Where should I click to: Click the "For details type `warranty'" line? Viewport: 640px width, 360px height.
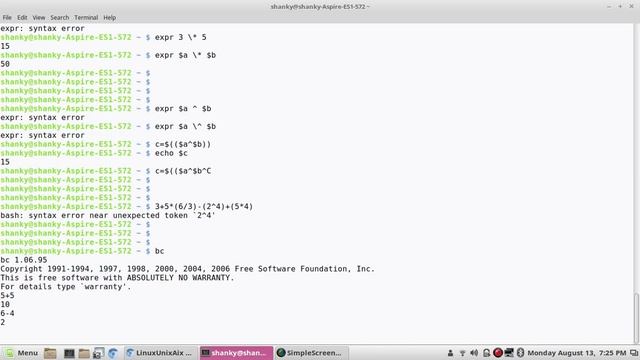(x=66, y=287)
